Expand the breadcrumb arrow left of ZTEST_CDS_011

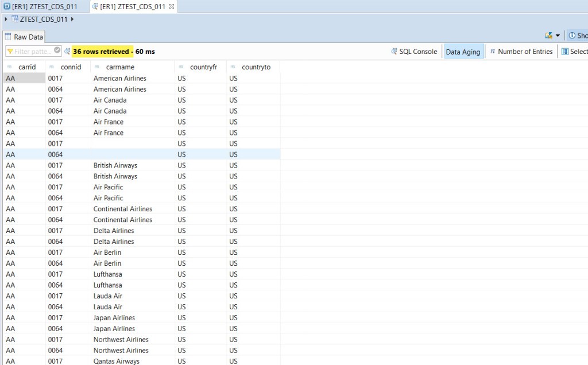[5, 18]
